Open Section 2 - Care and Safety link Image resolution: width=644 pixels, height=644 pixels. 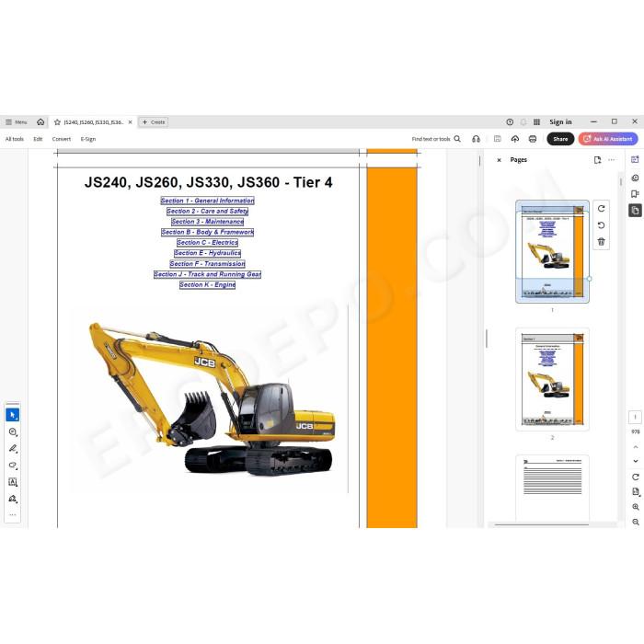tap(207, 211)
